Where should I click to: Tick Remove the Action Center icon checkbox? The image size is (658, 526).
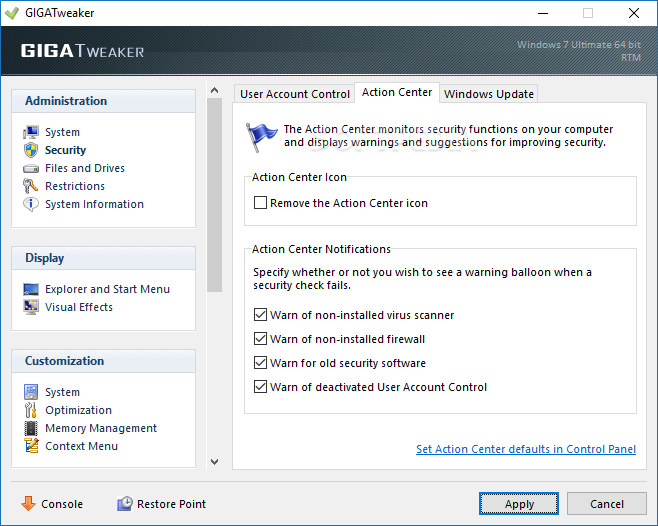pyautogui.click(x=260, y=203)
